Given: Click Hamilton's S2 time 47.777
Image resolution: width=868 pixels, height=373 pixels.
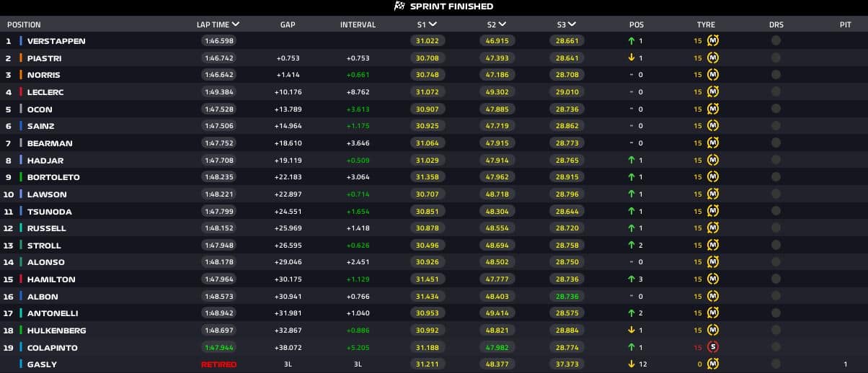Looking at the screenshot, I should click(497, 279).
